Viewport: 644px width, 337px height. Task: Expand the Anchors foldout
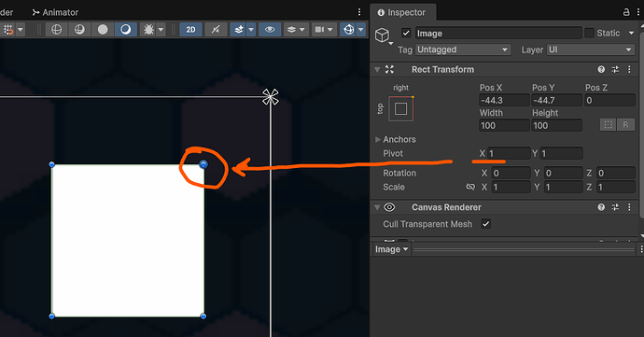point(377,139)
